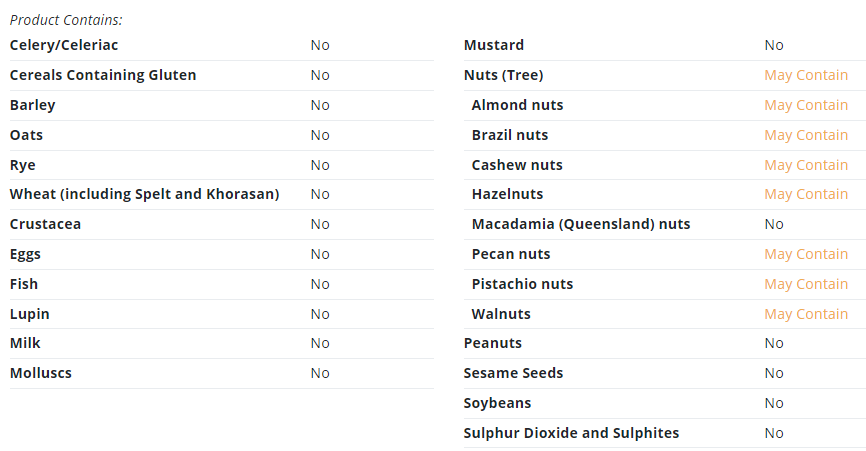Click the Peanuts allergen label
This screenshot has width=866, height=451.
(x=493, y=343)
